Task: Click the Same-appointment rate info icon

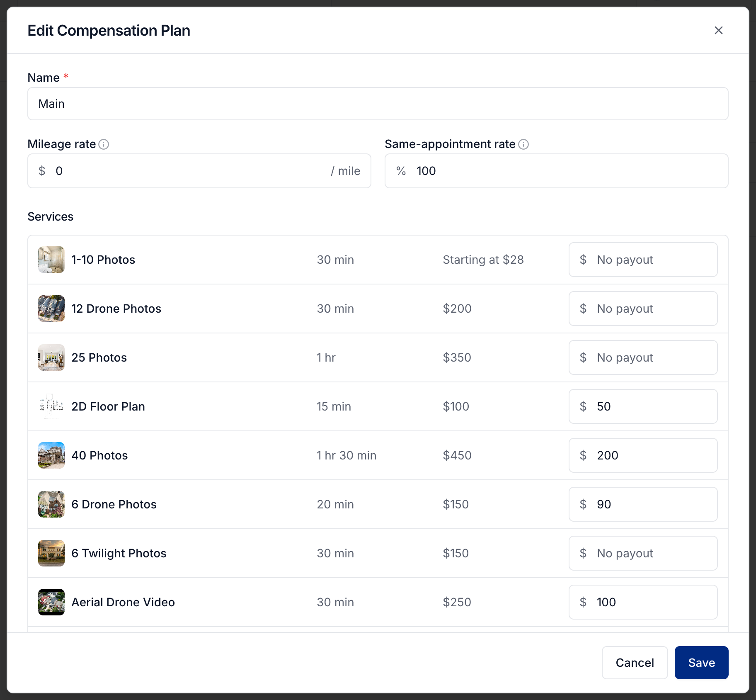Action: [523, 144]
